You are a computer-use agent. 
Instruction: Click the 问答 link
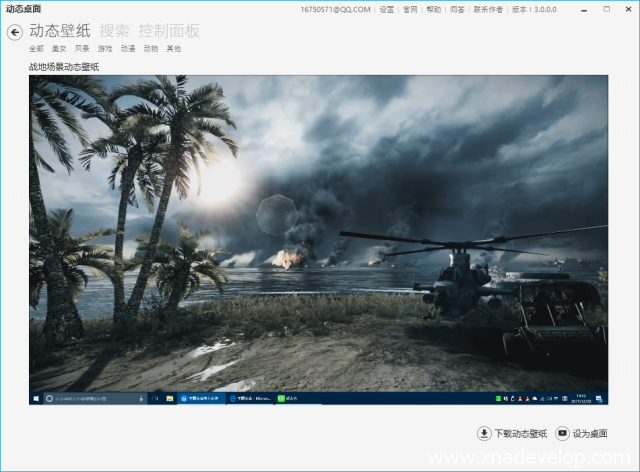click(456, 10)
